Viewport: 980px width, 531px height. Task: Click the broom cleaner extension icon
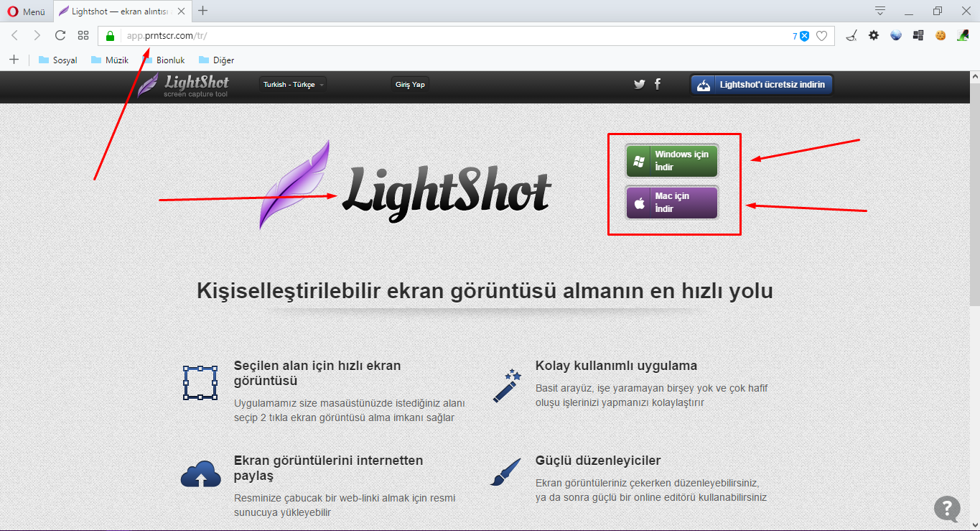pyautogui.click(x=851, y=35)
